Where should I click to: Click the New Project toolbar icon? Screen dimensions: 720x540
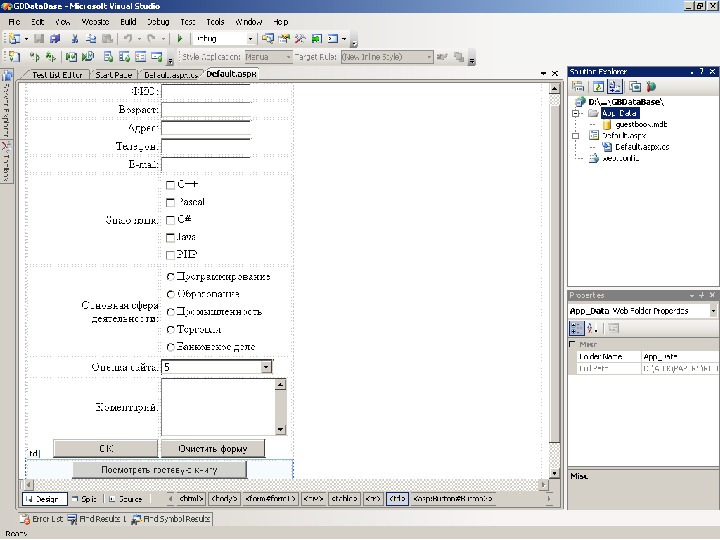point(15,39)
